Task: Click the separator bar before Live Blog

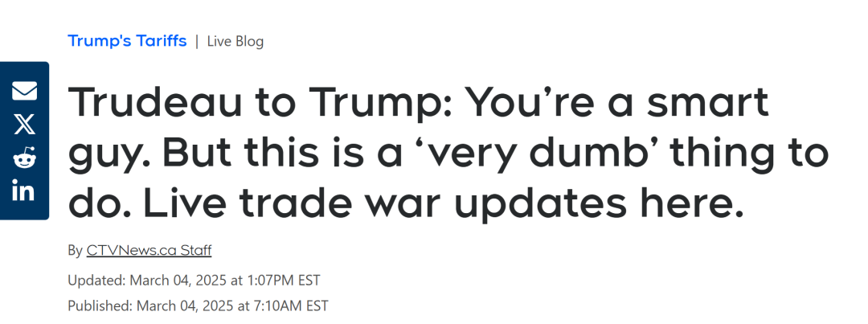Action: 197,41
